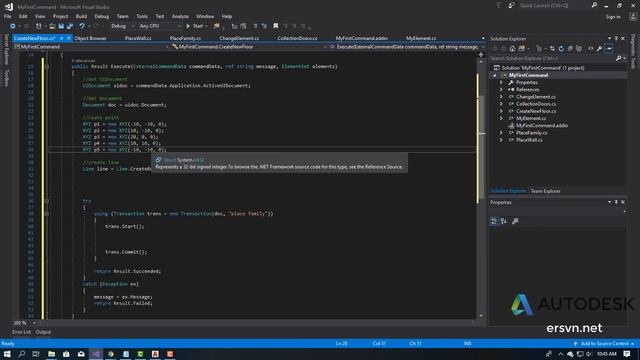This screenshot has width=640, height=360.
Task: Open the Build menu
Action: (81, 16)
